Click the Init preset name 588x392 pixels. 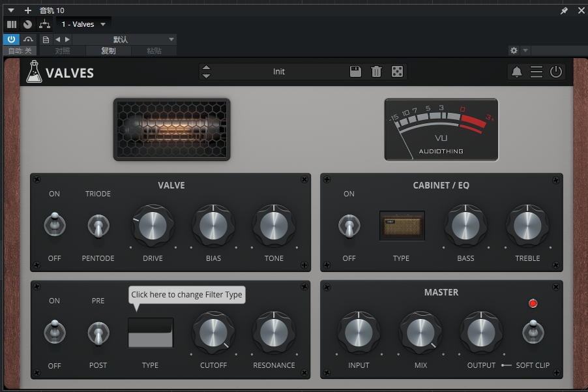pyautogui.click(x=278, y=72)
